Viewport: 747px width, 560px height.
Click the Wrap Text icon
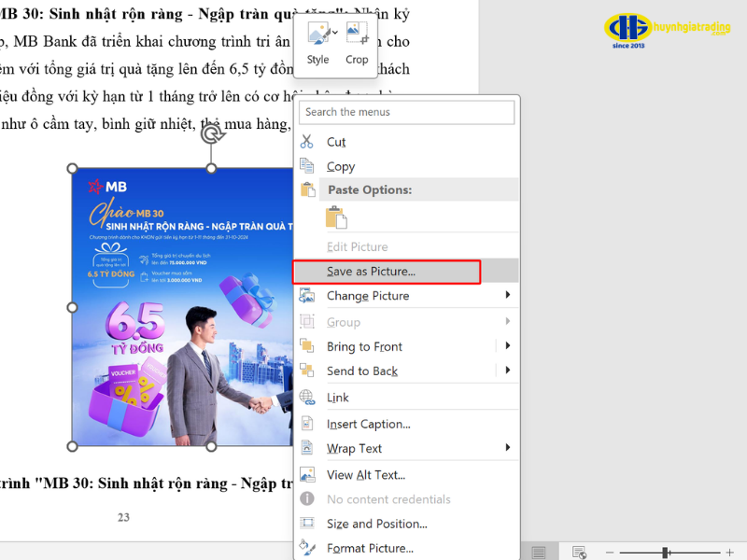coord(307,448)
